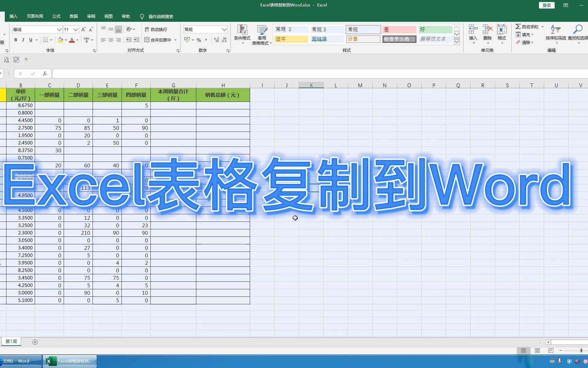Click the formula bar input
588x368 pixels.
click(x=320, y=74)
